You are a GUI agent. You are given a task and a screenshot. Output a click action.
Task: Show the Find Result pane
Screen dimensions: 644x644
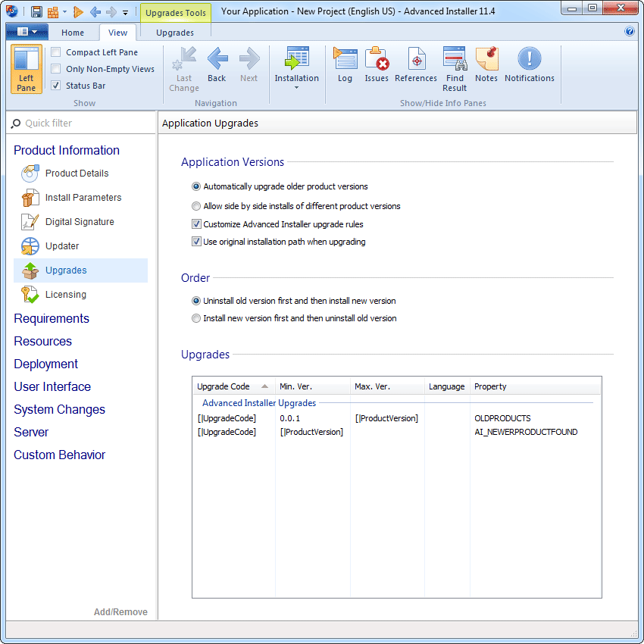point(455,69)
